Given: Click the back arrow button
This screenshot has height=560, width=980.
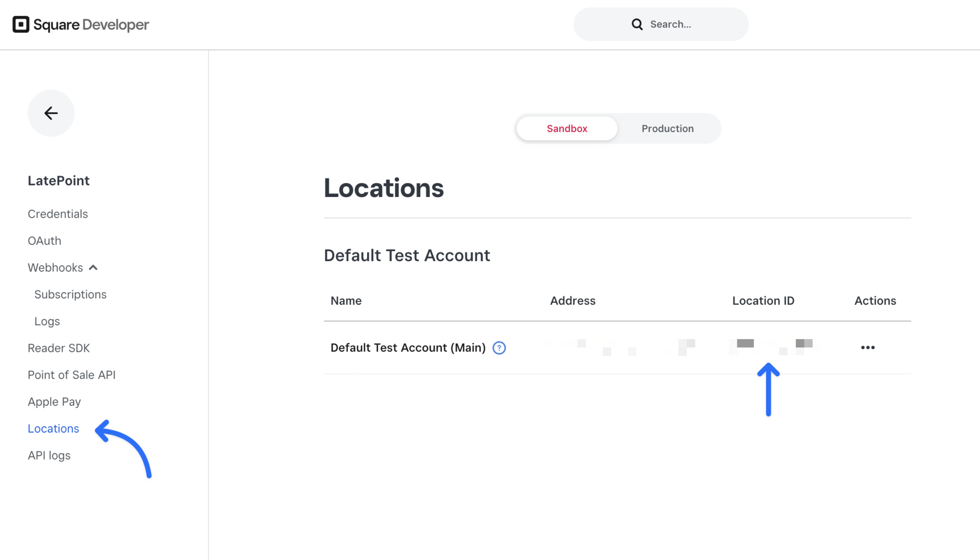Looking at the screenshot, I should pos(51,113).
